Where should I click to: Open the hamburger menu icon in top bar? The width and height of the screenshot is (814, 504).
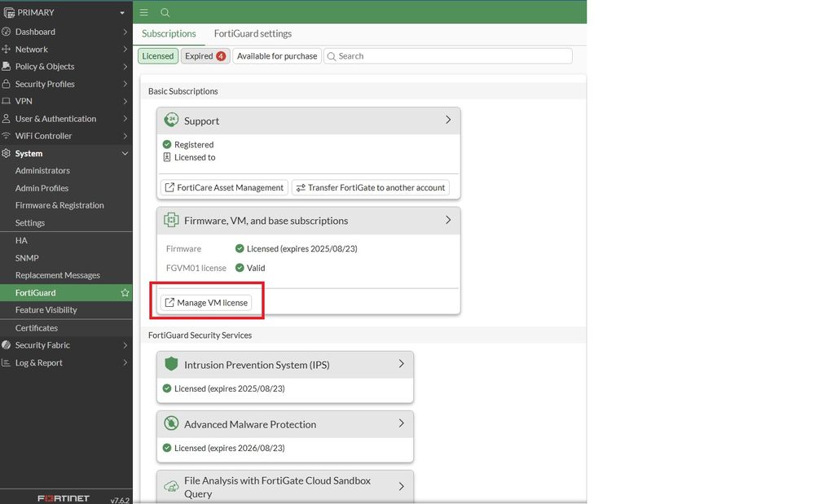click(x=143, y=12)
